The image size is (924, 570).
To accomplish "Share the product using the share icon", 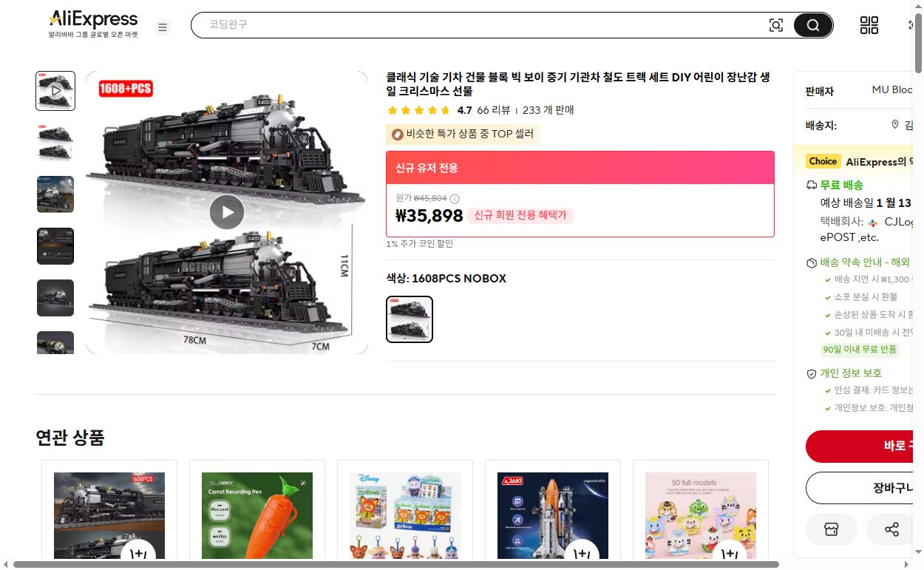I will 891,529.
